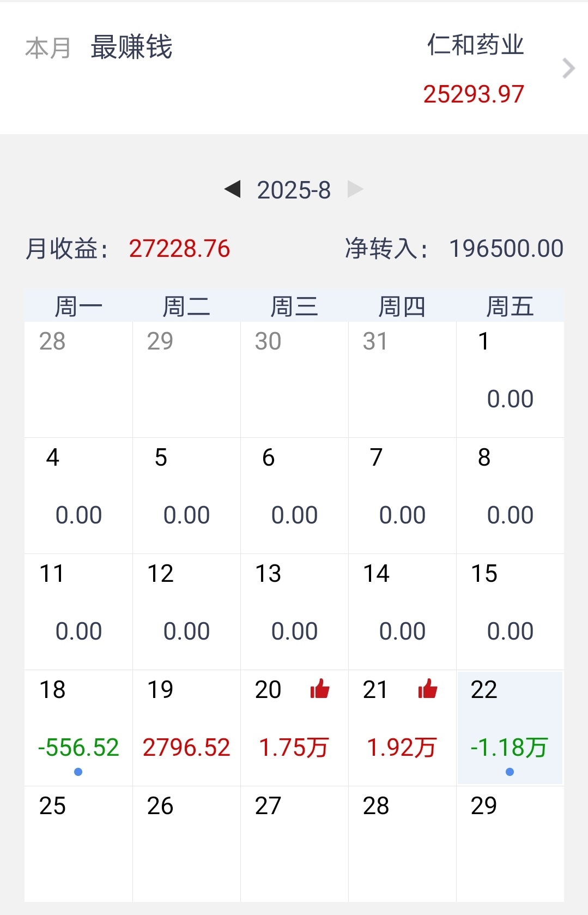The width and height of the screenshot is (588, 915).
Task: Tap the 本月 label
Action: point(48,48)
